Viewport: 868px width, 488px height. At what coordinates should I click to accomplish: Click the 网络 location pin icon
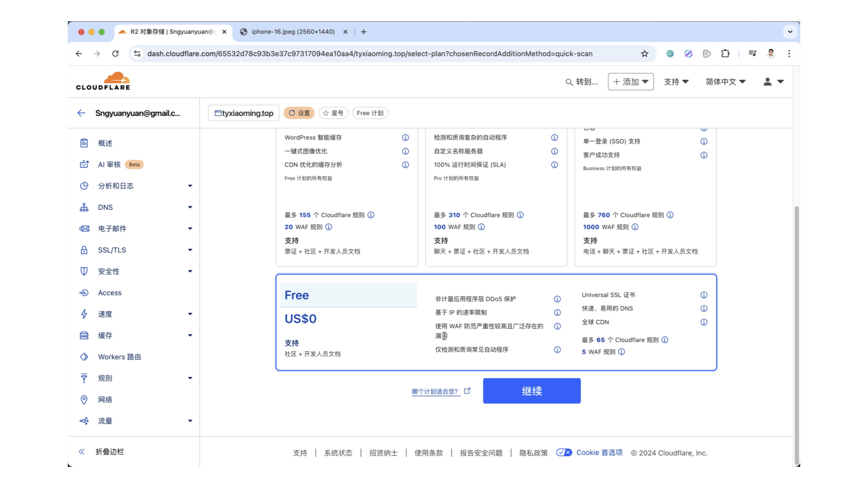pos(84,399)
